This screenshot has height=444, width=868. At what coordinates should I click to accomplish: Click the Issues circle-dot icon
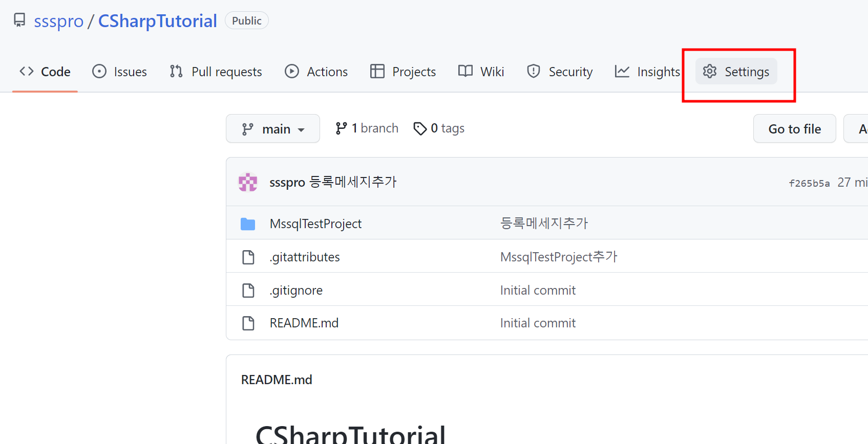coord(99,71)
